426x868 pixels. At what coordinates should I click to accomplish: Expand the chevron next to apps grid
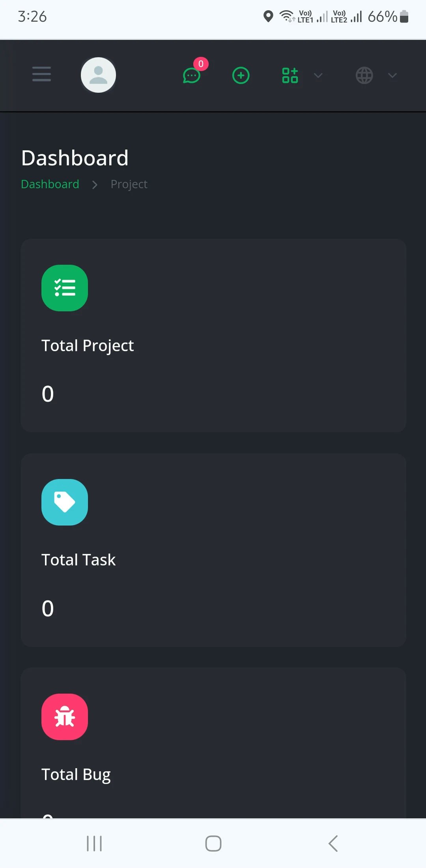click(x=318, y=75)
